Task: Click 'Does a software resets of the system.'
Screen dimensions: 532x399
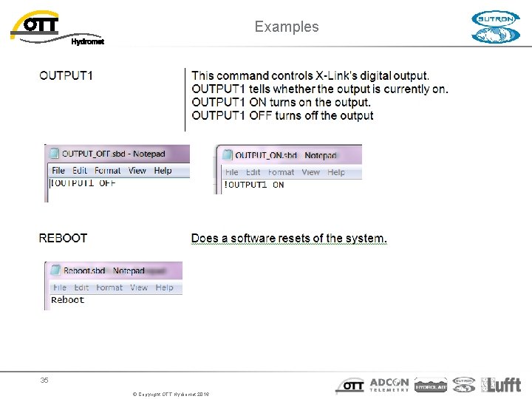Action: tap(289, 238)
